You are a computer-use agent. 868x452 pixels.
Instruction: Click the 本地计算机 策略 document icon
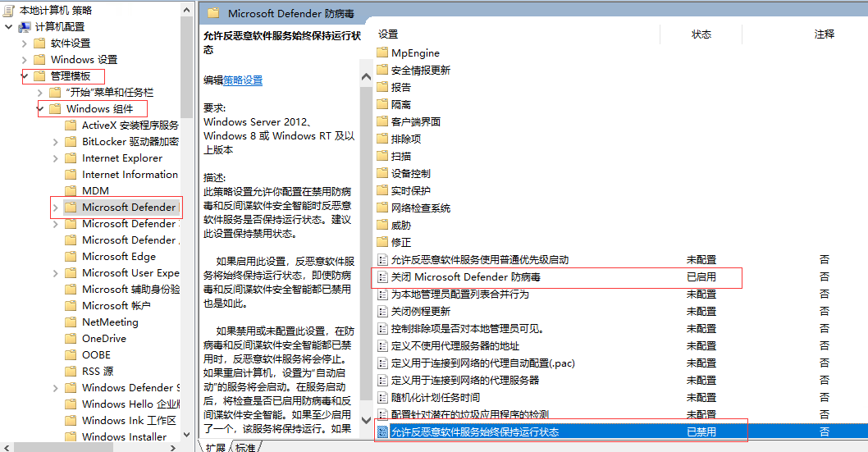(x=7, y=10)
